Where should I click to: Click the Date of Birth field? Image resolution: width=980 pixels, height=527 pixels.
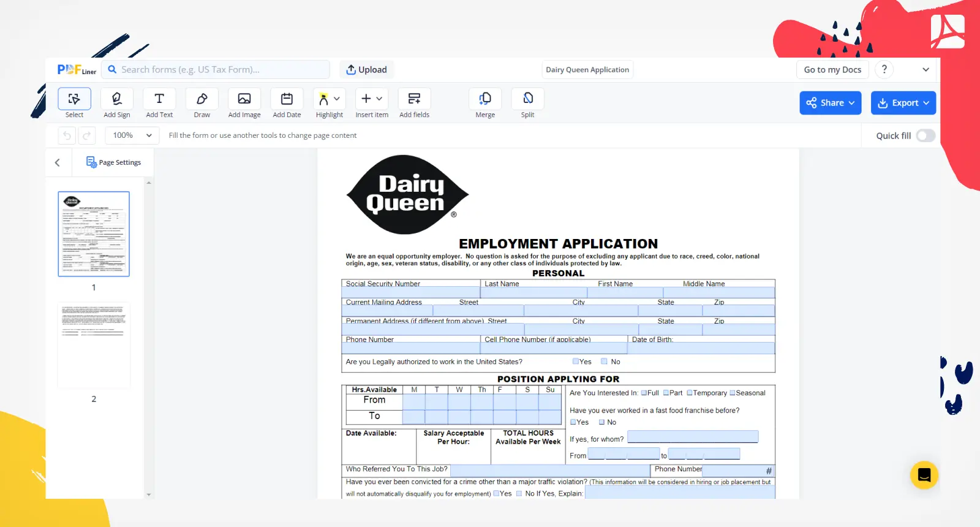[x=701, y=348]
